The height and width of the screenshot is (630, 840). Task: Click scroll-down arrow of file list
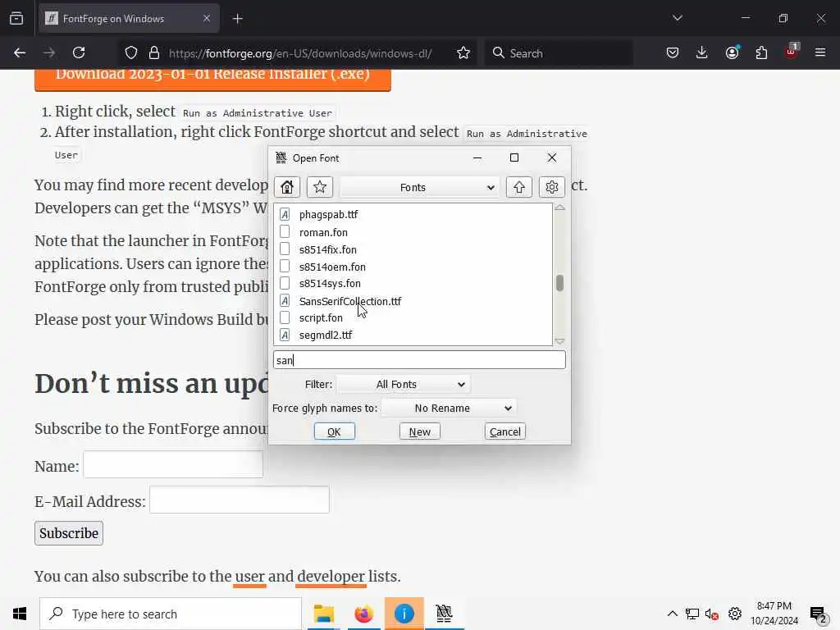pyautogui.click(x=559, y=341)
